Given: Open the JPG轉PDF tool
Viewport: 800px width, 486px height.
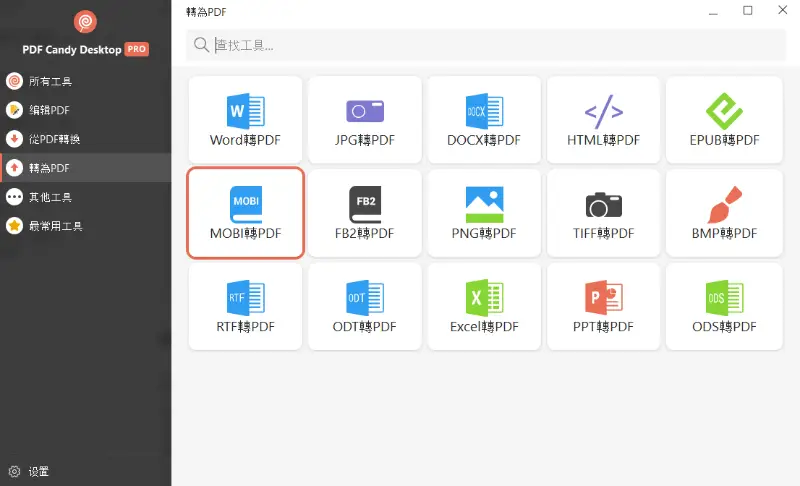Looking at the screenshot, I should (365, 120).
